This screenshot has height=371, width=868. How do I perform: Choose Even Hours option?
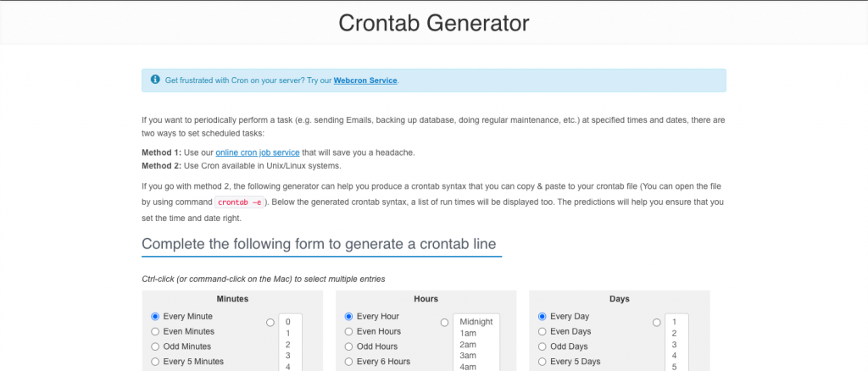click(348, 332)
